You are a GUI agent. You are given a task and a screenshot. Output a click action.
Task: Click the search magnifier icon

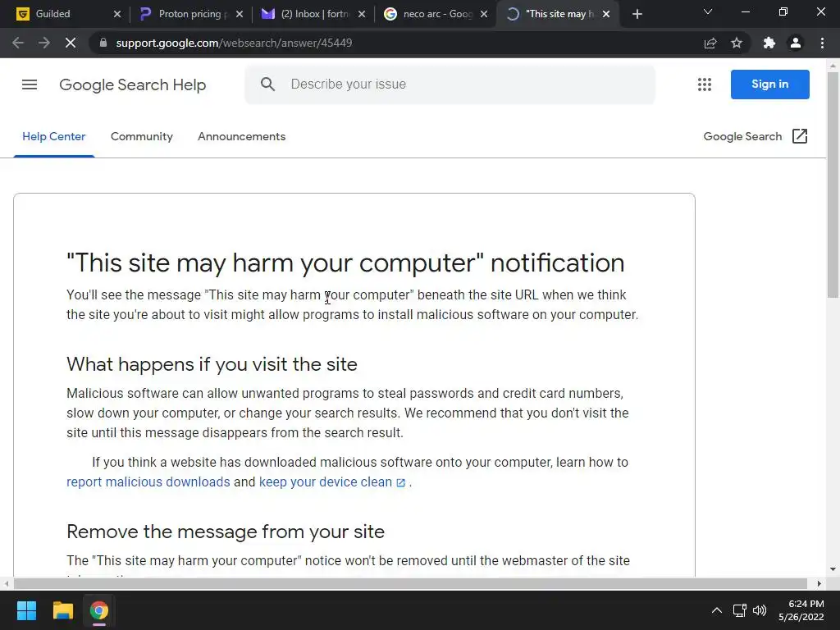pos(267,84)
